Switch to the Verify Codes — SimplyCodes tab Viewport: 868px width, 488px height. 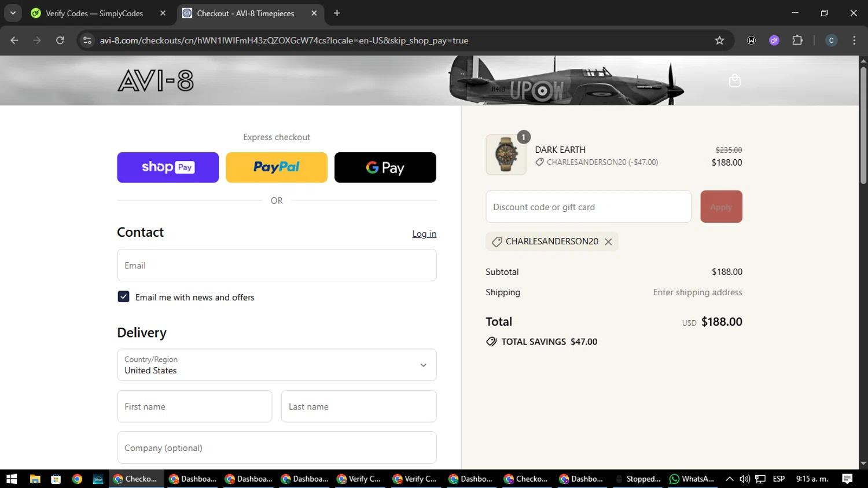point(94,13)
